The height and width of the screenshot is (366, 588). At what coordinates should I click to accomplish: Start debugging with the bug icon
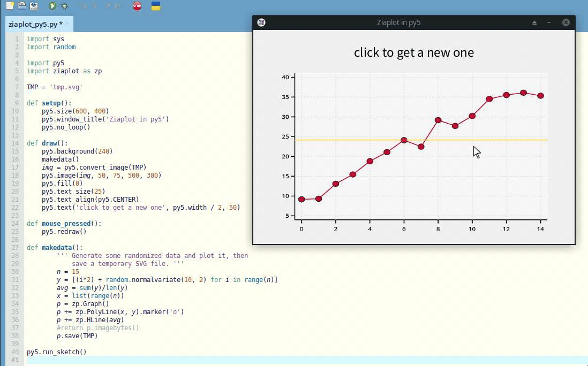(65, 6)
